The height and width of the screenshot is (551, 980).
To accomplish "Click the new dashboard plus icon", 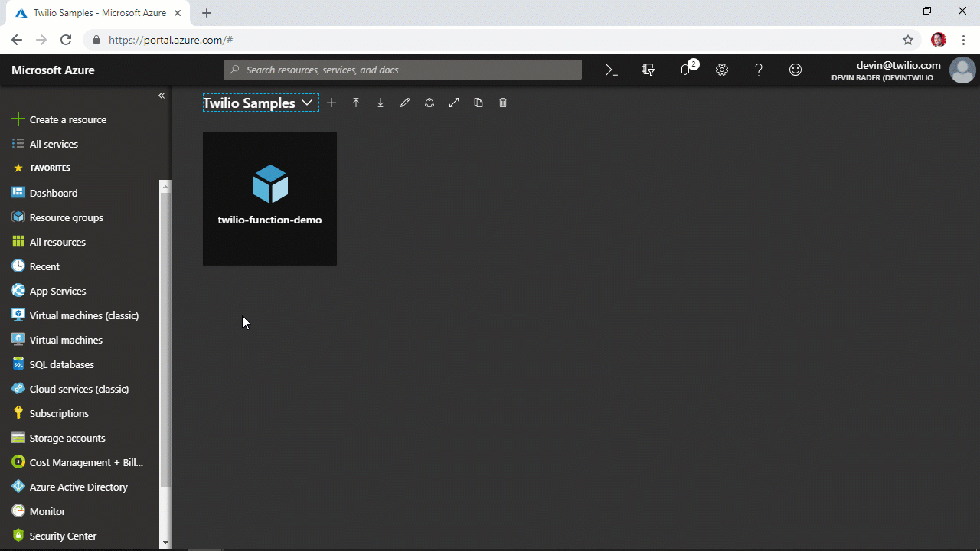I will (332, 103).
